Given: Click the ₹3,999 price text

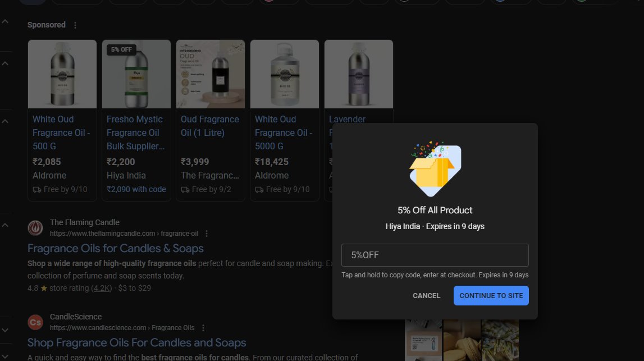Looking at the screenshot, I should coord(195,162).
